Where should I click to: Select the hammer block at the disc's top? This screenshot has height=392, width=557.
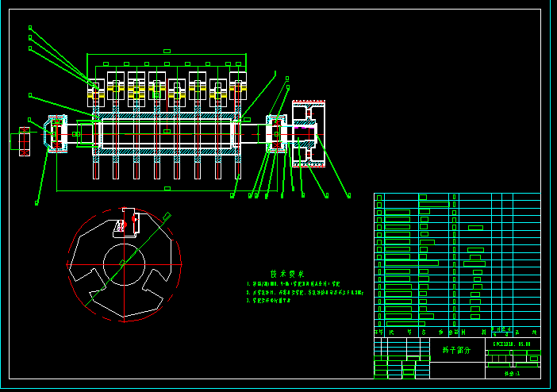125,222
